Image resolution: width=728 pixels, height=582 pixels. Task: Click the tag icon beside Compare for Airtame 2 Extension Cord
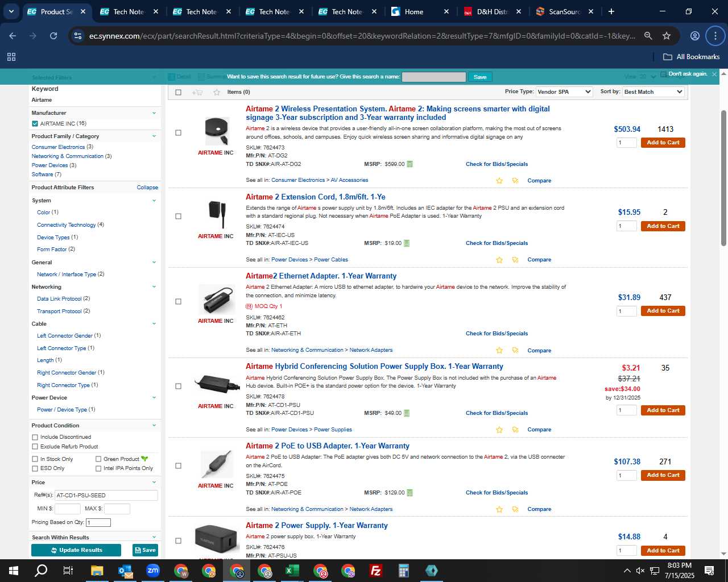(515, 260)
